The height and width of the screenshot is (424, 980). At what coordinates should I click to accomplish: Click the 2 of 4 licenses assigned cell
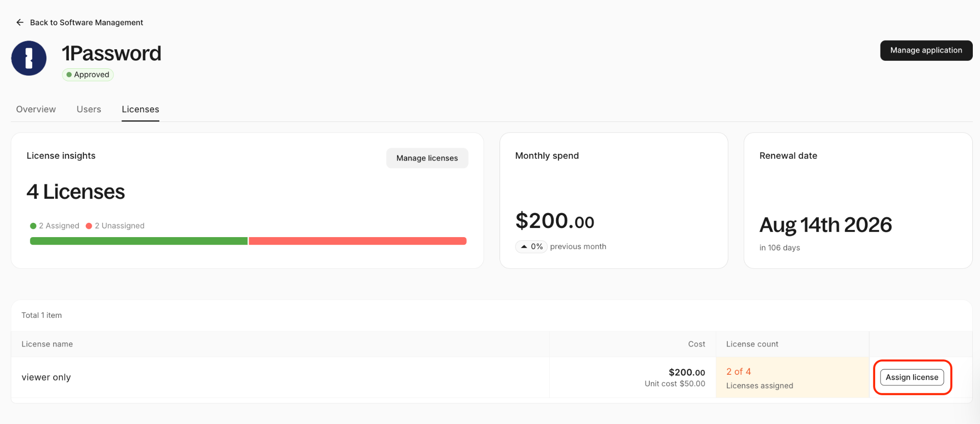(x=759, y=378)
